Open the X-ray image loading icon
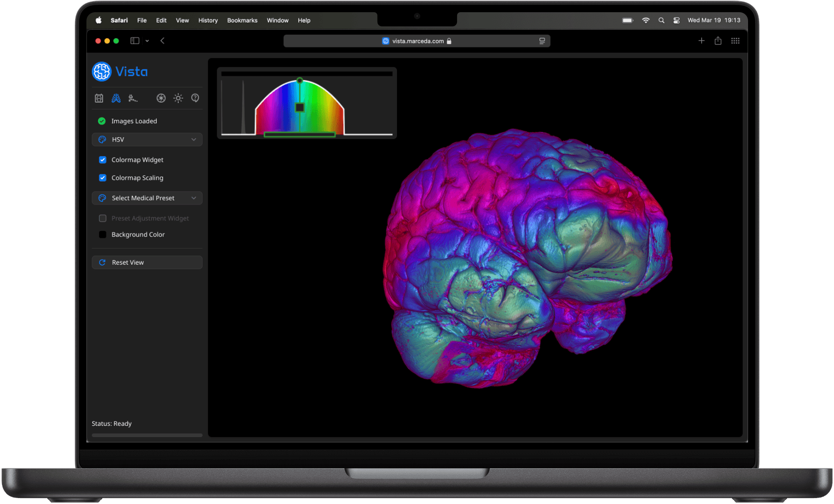 99,98
